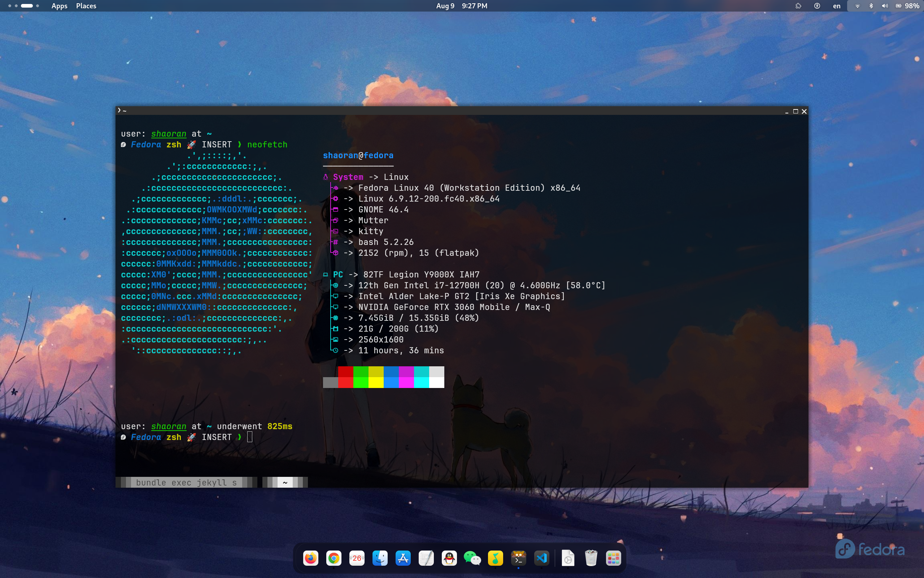
Task: Click '11 hours, 36 mins' uptime text
Action: pyautogui.click(x=401, y=350)
